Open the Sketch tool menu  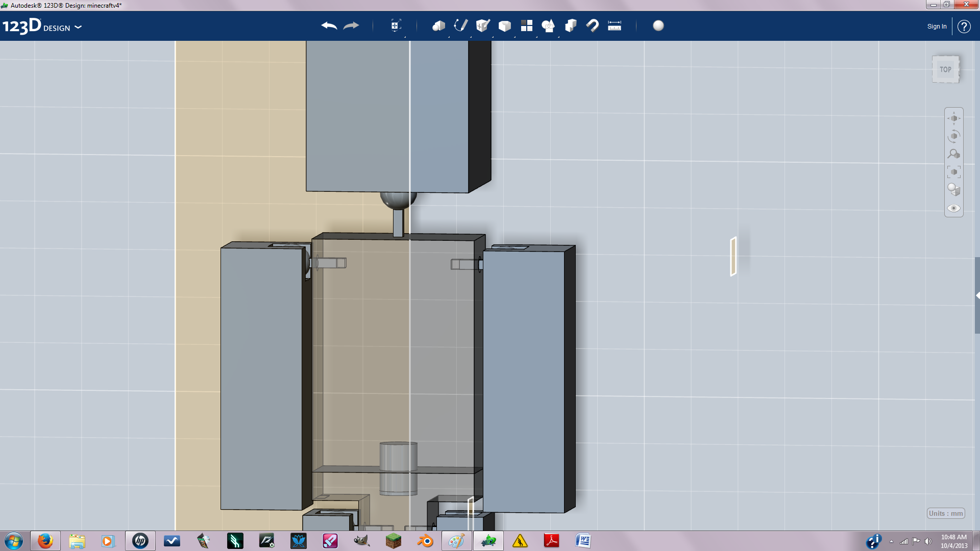(460, 26)
